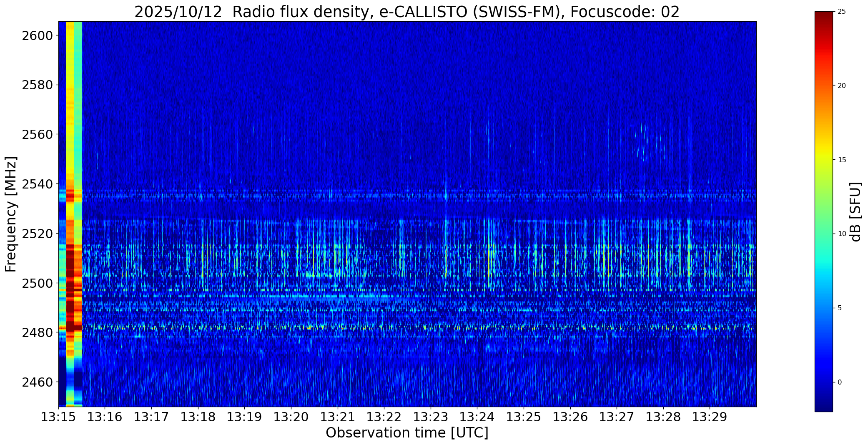
Task: Click the 13:22 time tick label
Action: pyautogui.click(x=384, y=417)
